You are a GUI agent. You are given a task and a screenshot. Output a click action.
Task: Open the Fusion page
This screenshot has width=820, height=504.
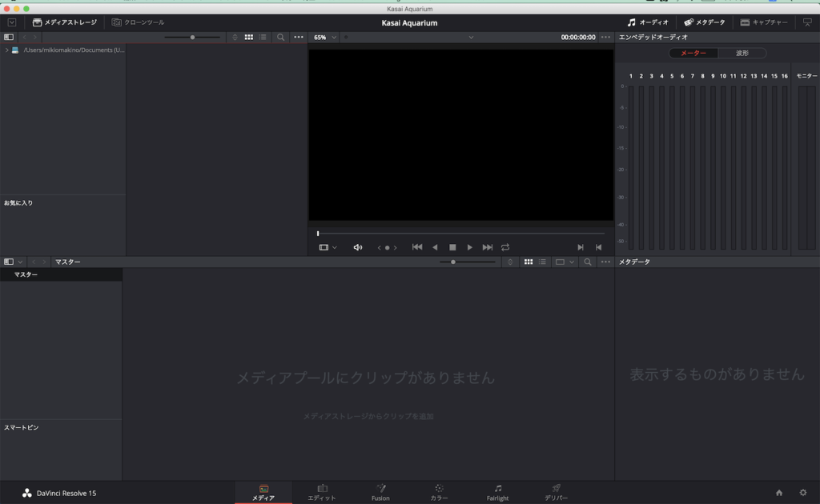point(381,491)
